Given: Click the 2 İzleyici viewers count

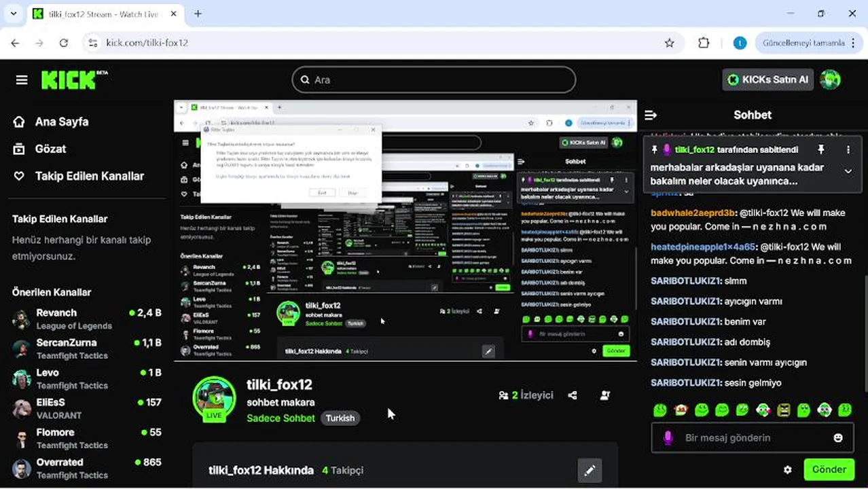Looking at the screenshot, I should tap(532, 395).
